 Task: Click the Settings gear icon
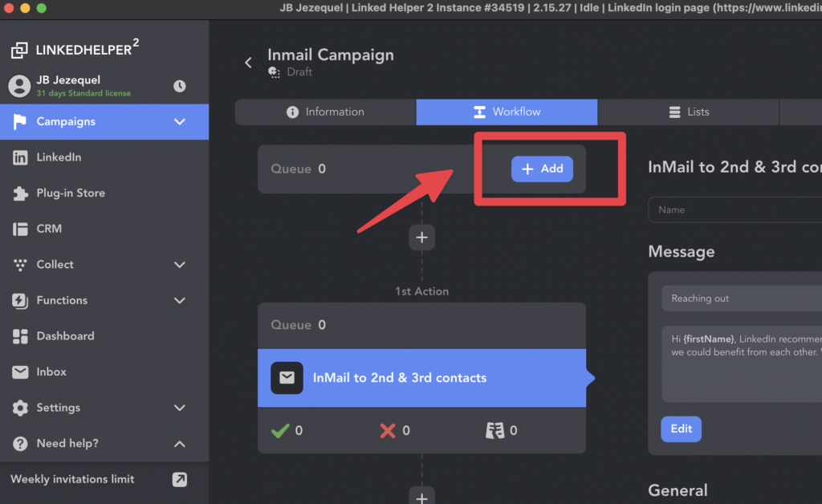pos(20,408)
